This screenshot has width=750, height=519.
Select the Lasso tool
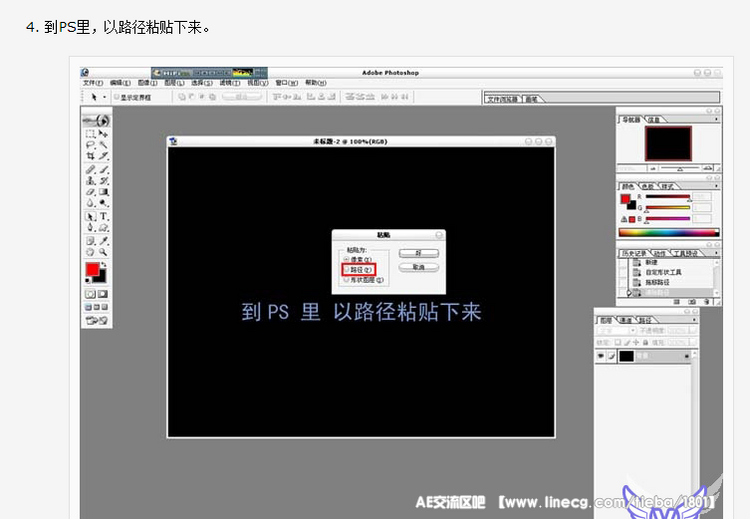pyautogui.click(x=90, y=144)
